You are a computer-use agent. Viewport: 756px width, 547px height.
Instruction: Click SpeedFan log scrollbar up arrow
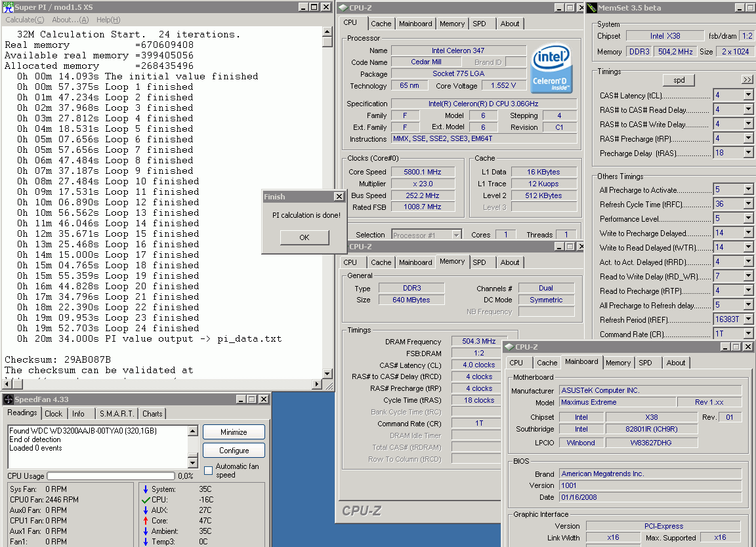click(x=192, y=431)
